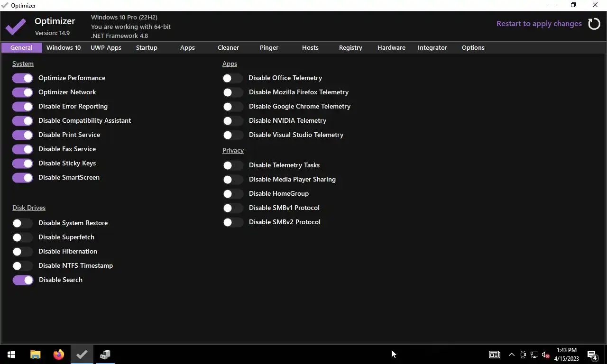Click the purple Optimizer checkmark logo
Image resolution: width=607 pixels, height=364 pixels.
click(16, 27)
